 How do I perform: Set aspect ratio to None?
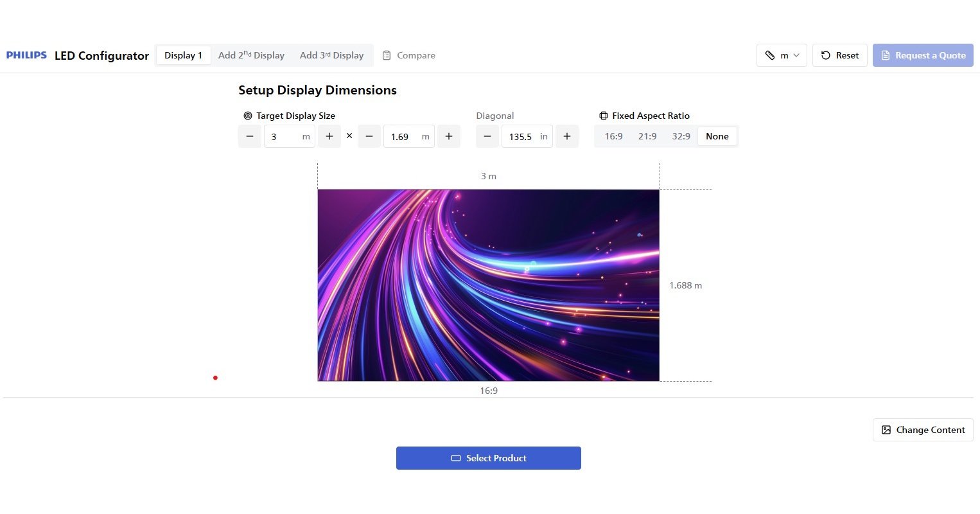click(x=717, y=136)
